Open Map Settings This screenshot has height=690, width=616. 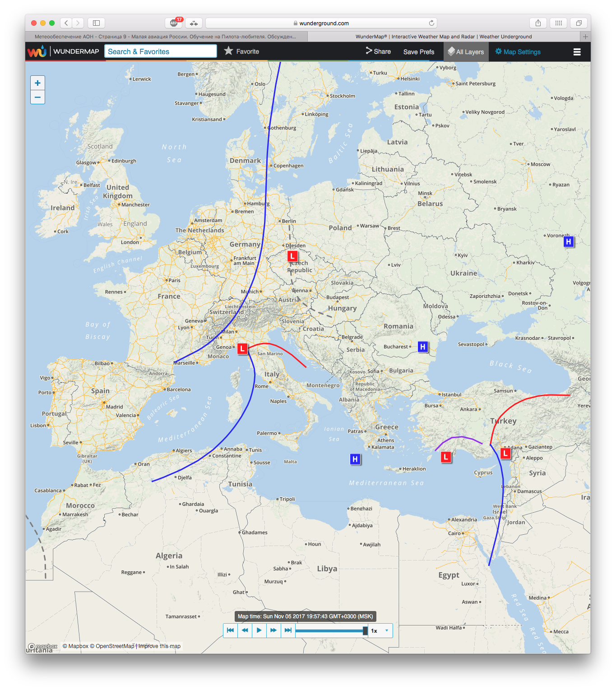(x=518, y=52)
